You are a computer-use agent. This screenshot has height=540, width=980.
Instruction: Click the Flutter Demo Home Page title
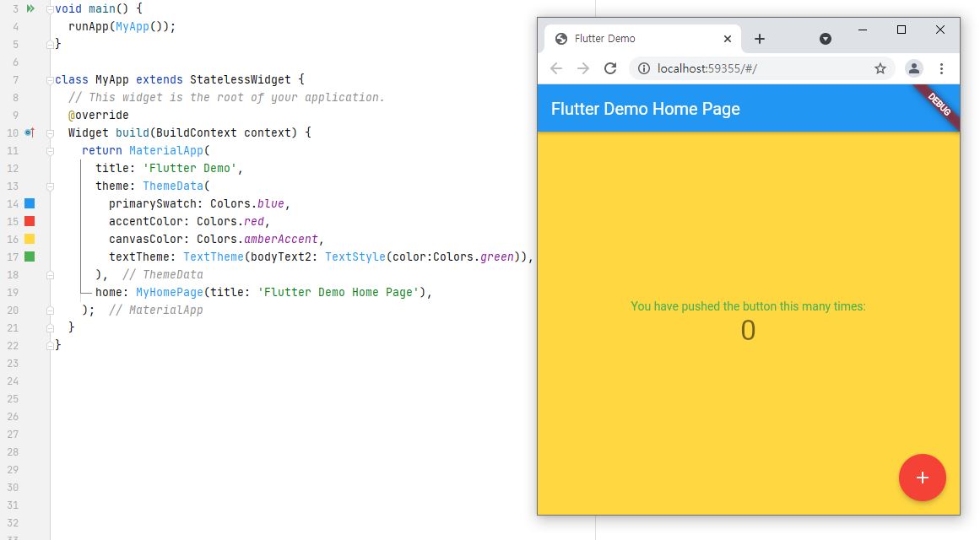[645, 109]
